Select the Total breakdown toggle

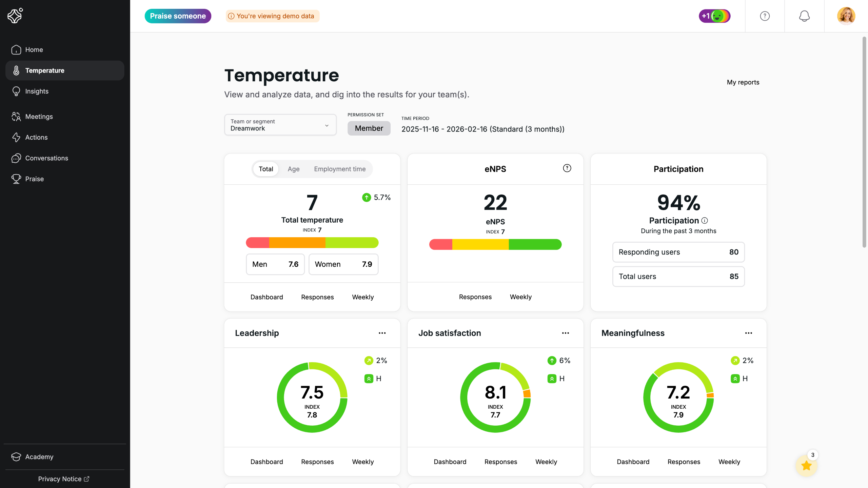pos(266,169)
